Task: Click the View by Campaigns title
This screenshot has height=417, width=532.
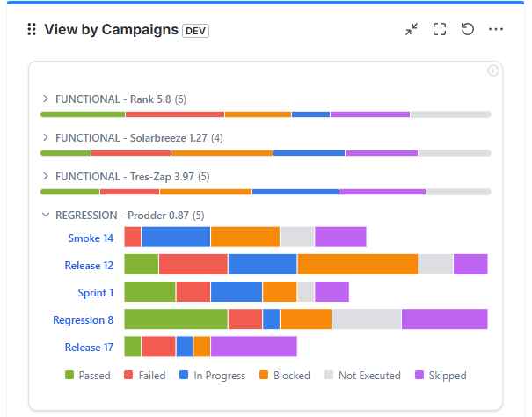Action: point(112,30)
